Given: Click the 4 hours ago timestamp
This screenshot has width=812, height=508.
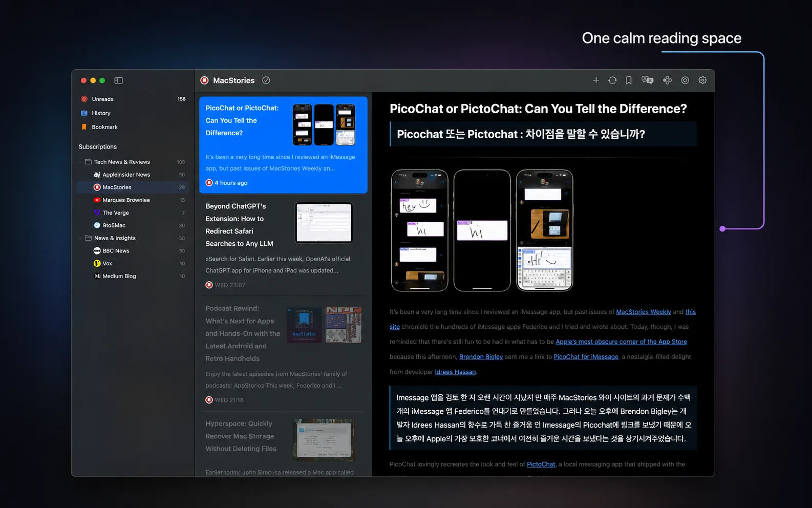Looking at the screenshot, I should pos(231,183).
